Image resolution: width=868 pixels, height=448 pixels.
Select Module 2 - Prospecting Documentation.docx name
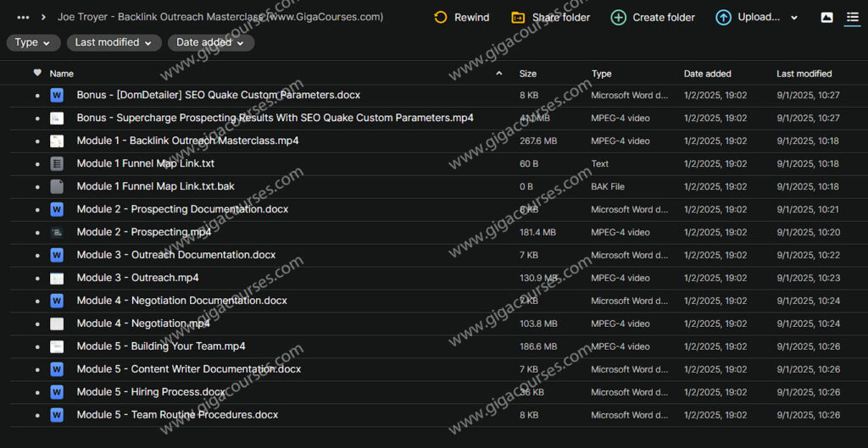pyautogui.click(x=183, y=210)
